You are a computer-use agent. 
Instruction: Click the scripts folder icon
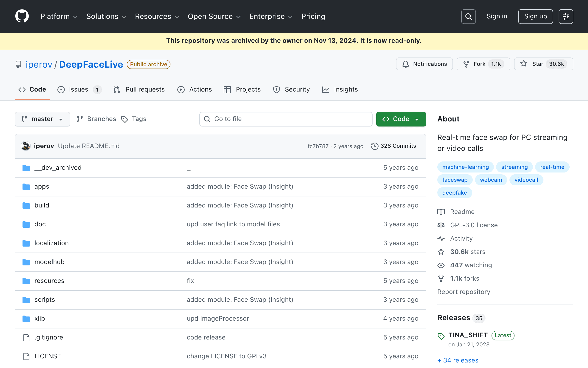26,300
